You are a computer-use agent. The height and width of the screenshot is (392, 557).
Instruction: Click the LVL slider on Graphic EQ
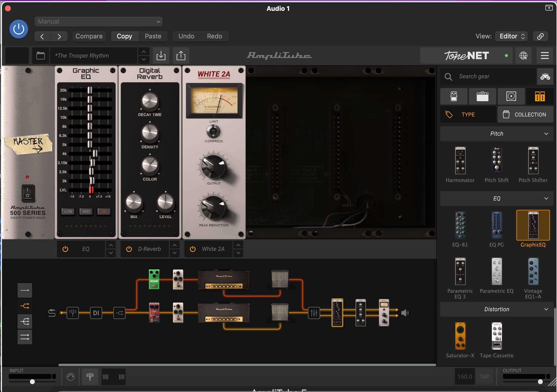pos(91,190)
